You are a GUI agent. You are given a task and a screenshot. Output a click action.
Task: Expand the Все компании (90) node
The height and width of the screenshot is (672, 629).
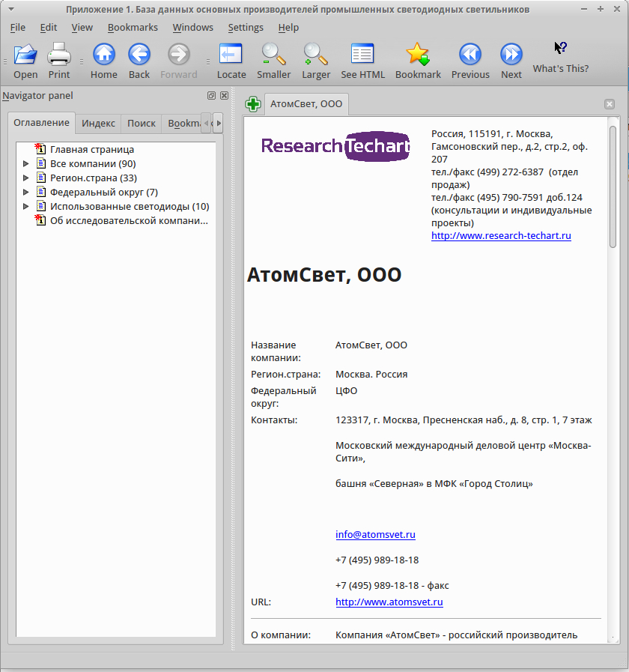[x=25, y=164]
